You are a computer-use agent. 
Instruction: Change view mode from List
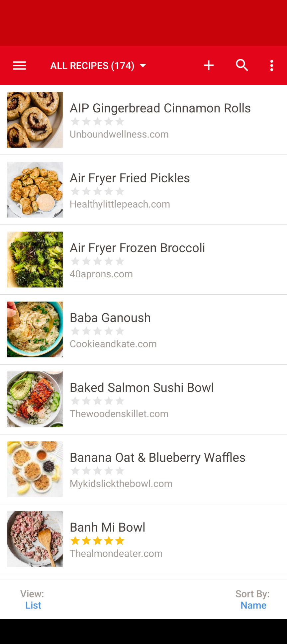point(33,605)
